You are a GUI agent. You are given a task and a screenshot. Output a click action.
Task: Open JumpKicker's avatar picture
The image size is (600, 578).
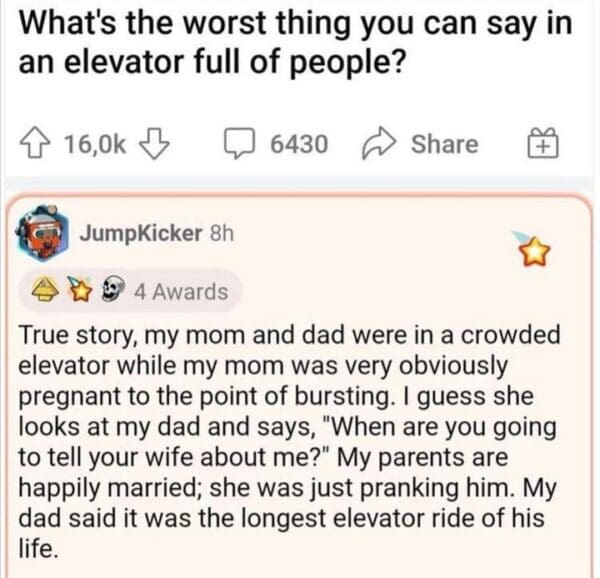tap(42, 234)
